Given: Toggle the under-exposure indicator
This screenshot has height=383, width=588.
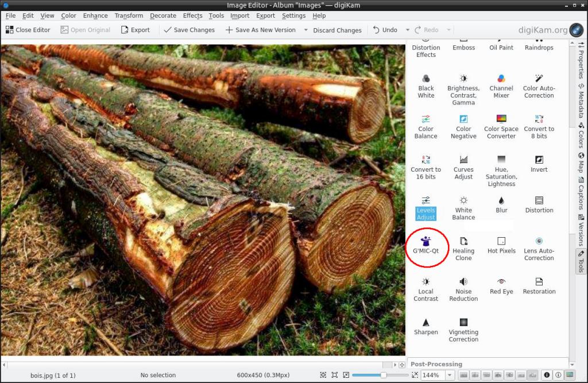Looking at the screenshot, I should coord(546,375).
